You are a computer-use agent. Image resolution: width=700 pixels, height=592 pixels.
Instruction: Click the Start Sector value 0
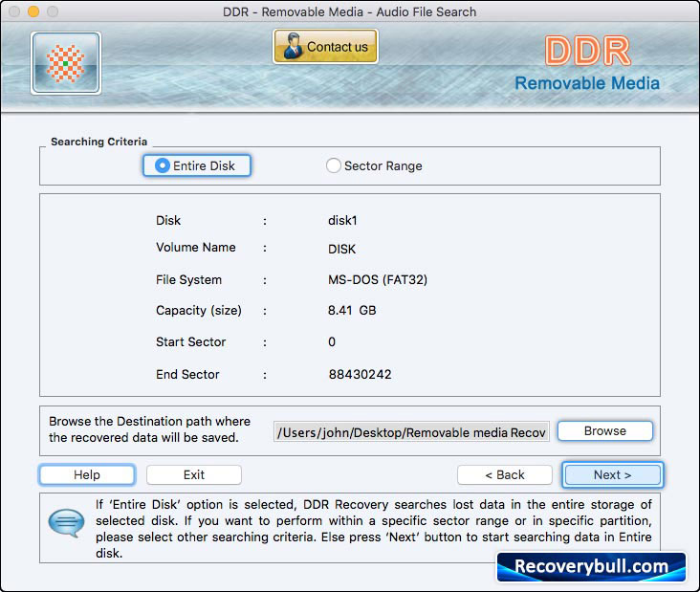tap(332, 342)
